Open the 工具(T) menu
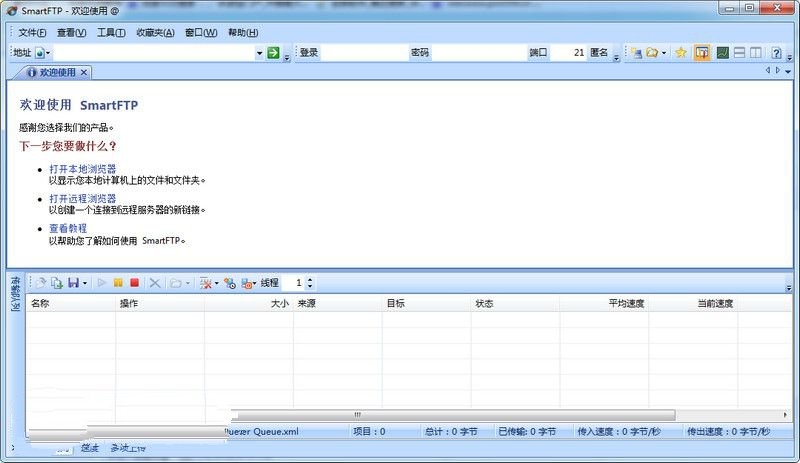800x463 pixels. point(111,33)
